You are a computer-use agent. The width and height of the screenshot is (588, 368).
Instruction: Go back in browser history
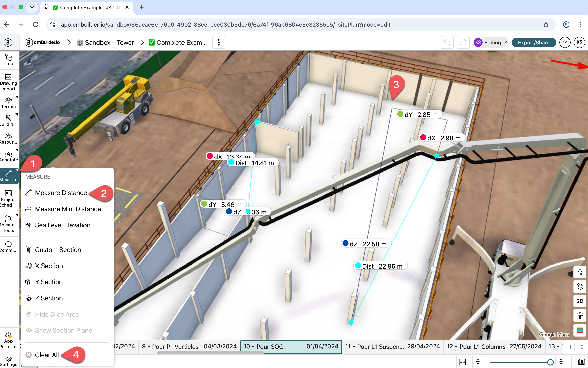7,25
